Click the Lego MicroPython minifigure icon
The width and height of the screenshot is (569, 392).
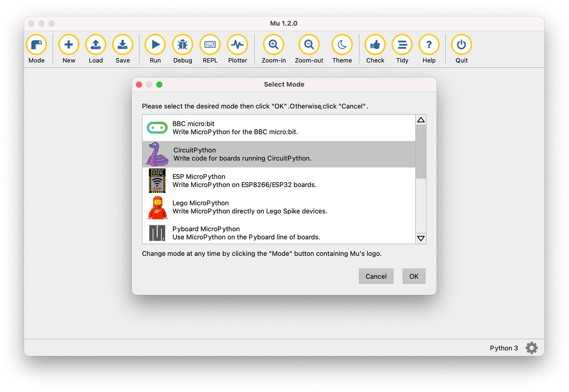157,208
